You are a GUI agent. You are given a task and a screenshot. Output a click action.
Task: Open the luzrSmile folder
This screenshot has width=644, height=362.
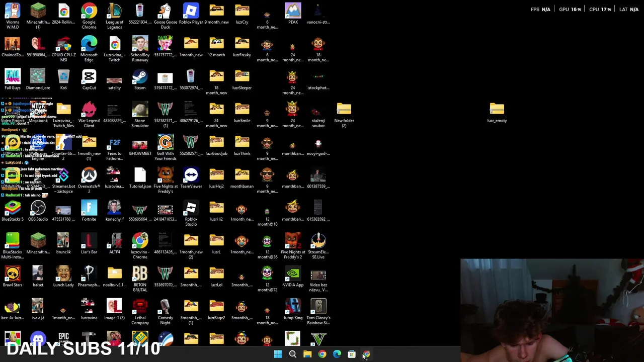(x=242, y=113)
